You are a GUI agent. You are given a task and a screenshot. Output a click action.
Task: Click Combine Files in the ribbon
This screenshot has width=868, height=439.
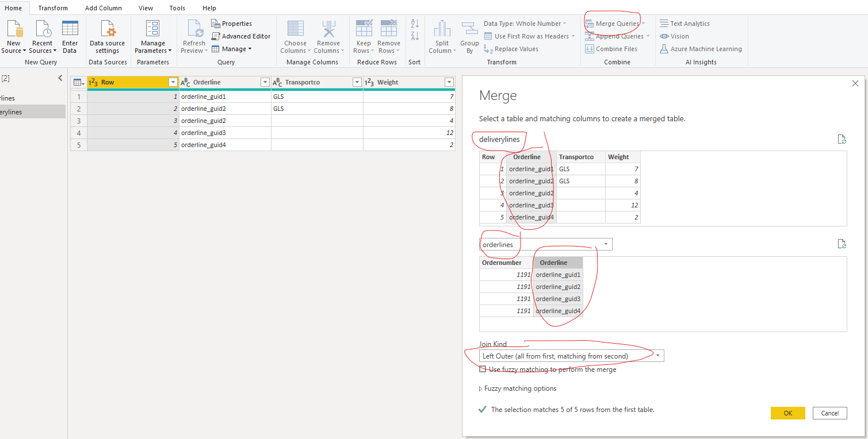pyautogui.click(x=611, y=49)
